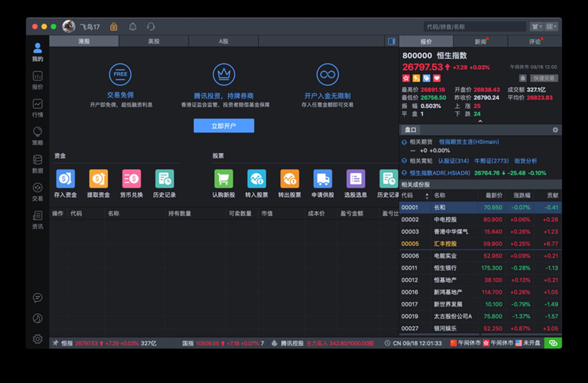Open the 恒生指数ADR(.HSIADR) link
Viewport: 588px width, 383px height.
click(440, 173)
